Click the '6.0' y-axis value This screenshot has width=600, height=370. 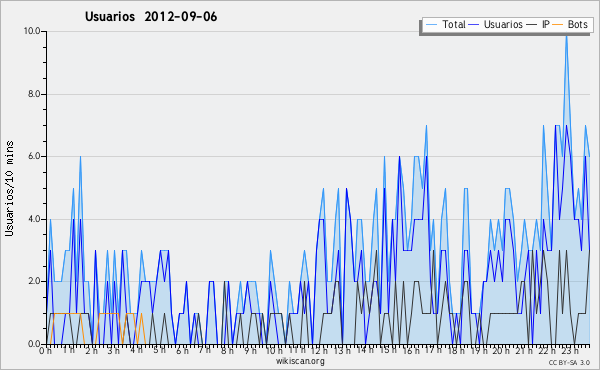[34, 156]
